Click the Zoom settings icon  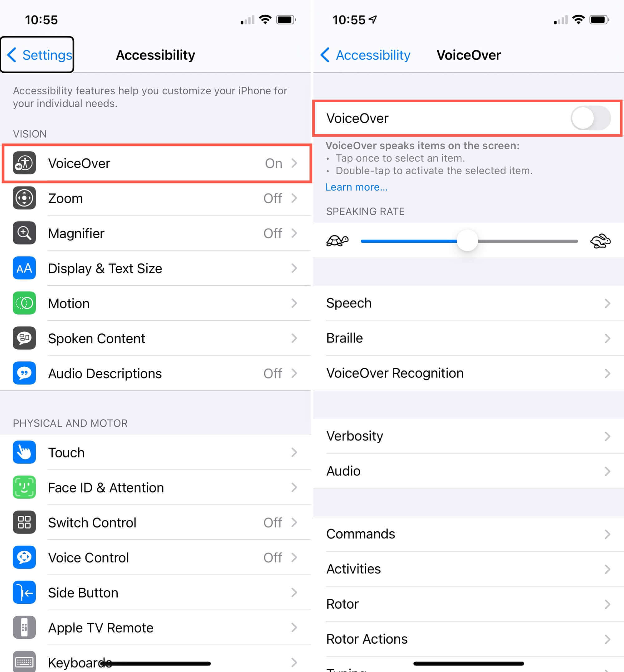(24, 198)
